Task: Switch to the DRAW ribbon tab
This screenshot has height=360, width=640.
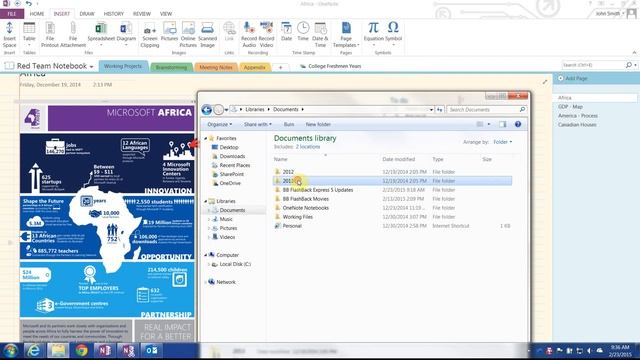Action: coord(87,14)
